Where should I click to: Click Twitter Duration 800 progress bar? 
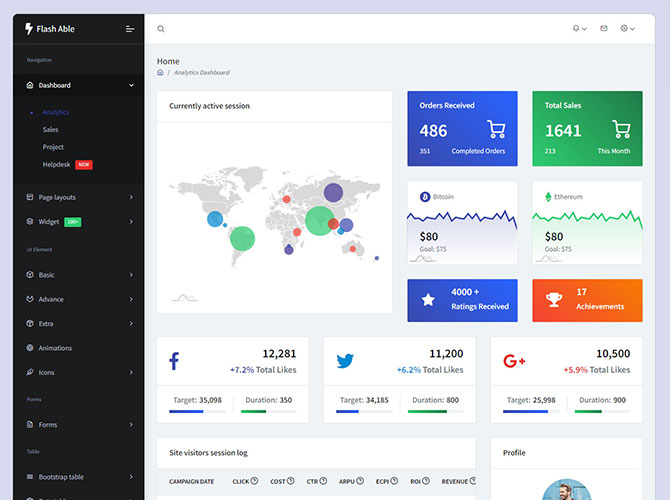point(435,412)
